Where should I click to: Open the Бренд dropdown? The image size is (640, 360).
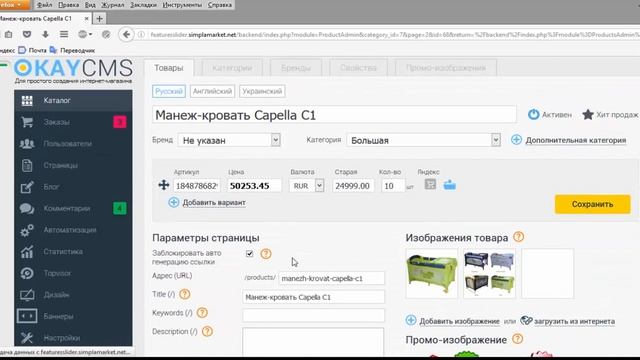click(229, 140)
